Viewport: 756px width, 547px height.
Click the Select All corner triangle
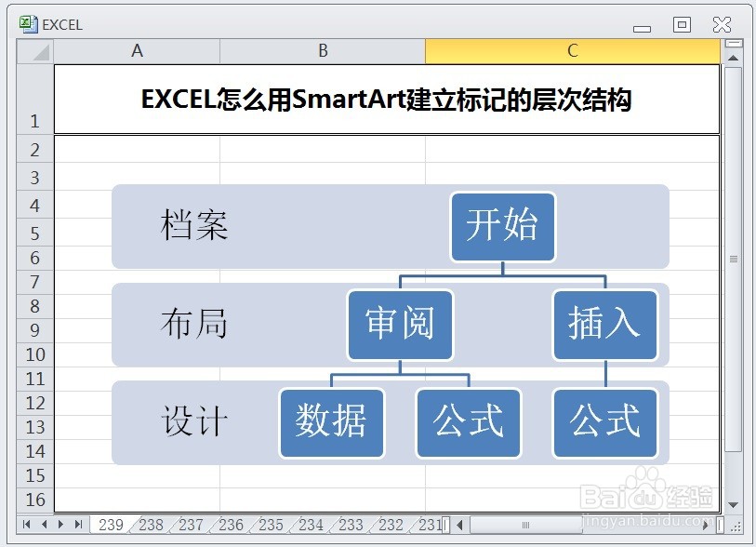35,51
